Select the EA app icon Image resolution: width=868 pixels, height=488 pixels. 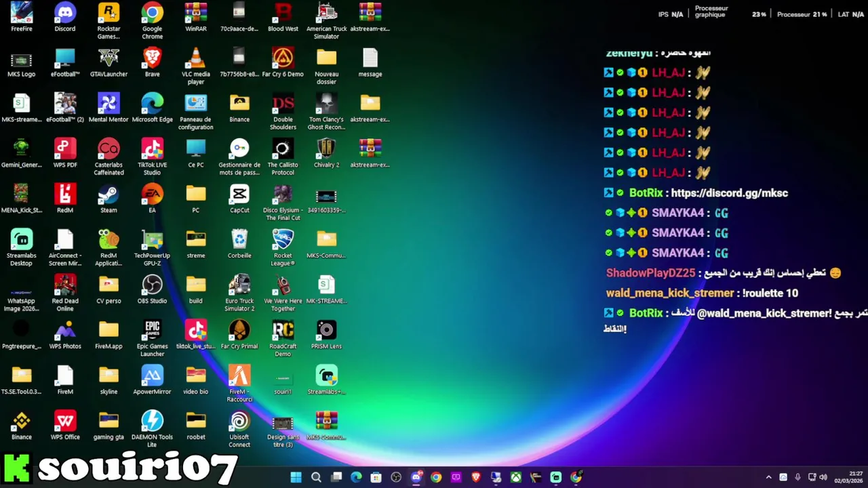[x=152, y=199]
